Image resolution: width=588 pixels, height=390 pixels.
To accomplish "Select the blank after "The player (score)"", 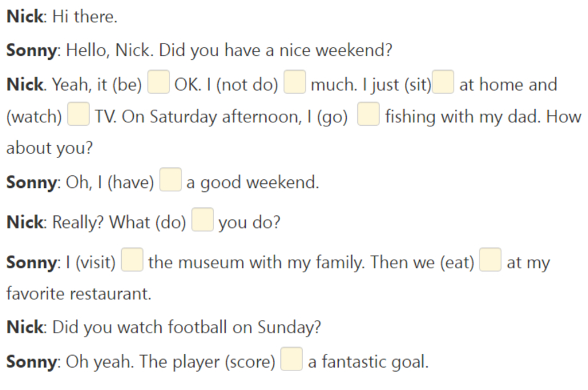I will coord(291,359).
